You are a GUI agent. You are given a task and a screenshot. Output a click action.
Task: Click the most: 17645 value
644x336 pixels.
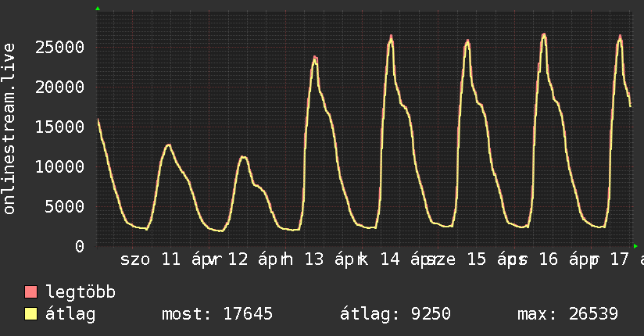click(x=216, y=315)
